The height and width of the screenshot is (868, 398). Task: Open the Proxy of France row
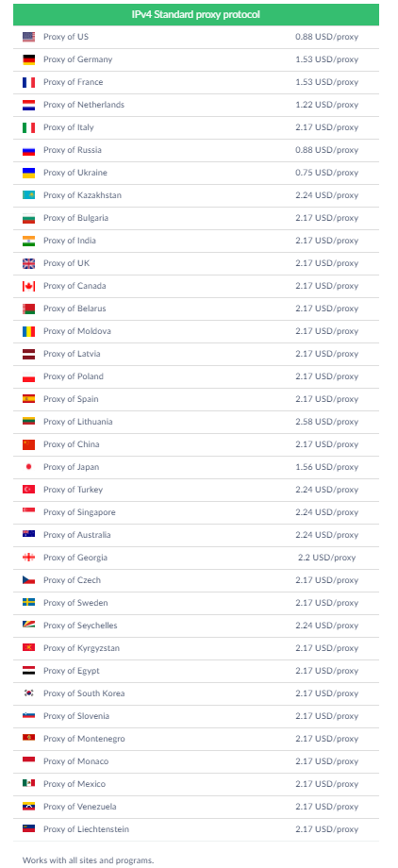click(x=196, y=82)
